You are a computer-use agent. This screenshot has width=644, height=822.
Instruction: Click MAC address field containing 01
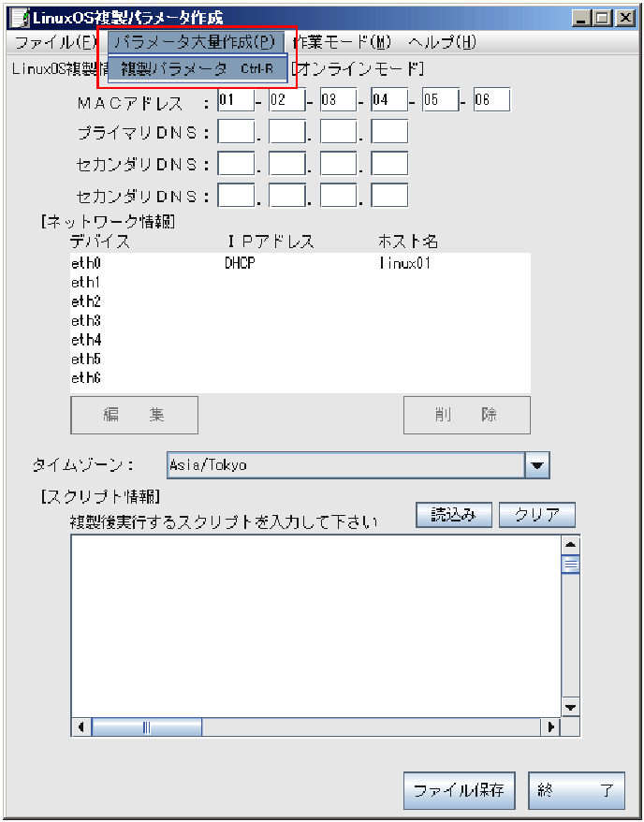(236, 99)
